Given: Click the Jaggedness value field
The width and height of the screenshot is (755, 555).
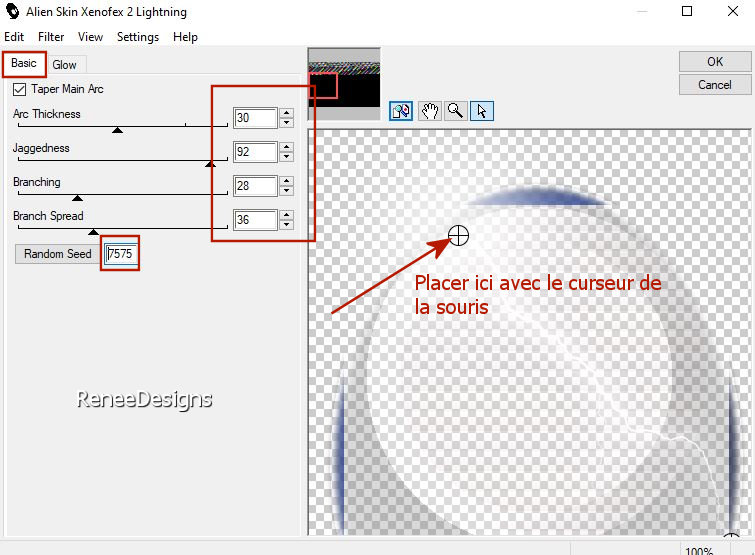Looking at the screenshot, I should tap(255, 152).
